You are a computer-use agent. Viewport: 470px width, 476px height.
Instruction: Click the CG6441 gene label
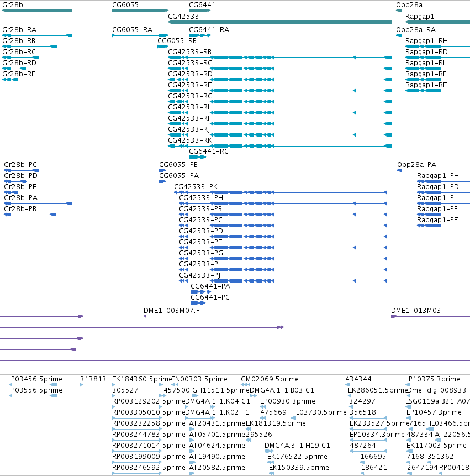click(202, 5)
